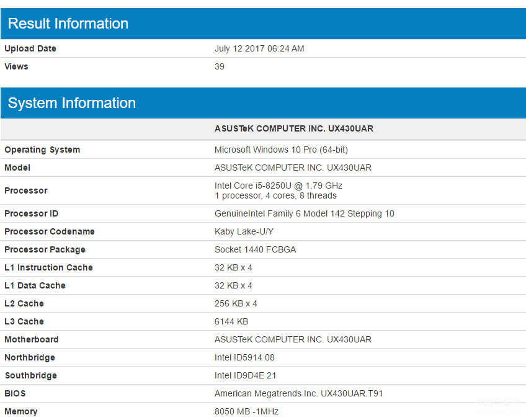Click the L1 Data Cache value 32 KB x 4
The height and width of the screenshot is (420, 526).
point(233,285)
